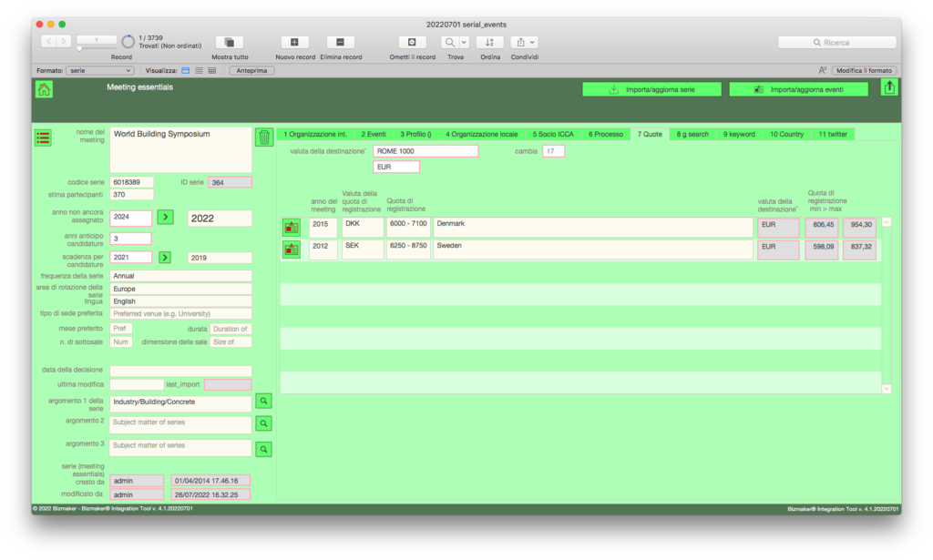933x560 pixels.
Task: Click Importa/aggiorna serie button
Action: pyautogui.click(x=651, y=89)
